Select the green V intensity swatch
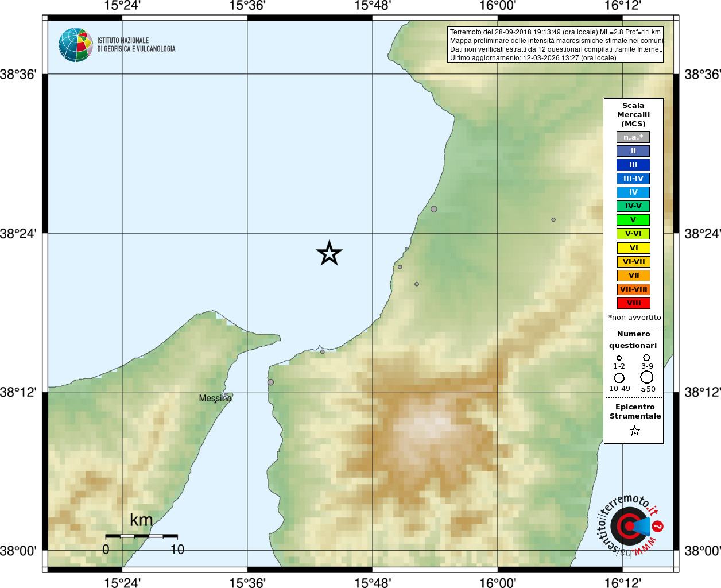This screenshot has height=588, width=721. coord(633,220)
